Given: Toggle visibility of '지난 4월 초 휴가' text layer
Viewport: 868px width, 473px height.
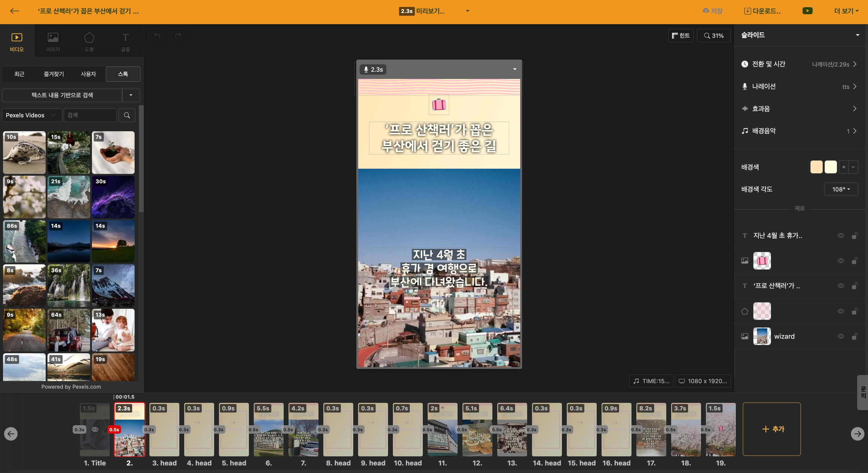Looking at the screenshot, I should tap(840, 236).
